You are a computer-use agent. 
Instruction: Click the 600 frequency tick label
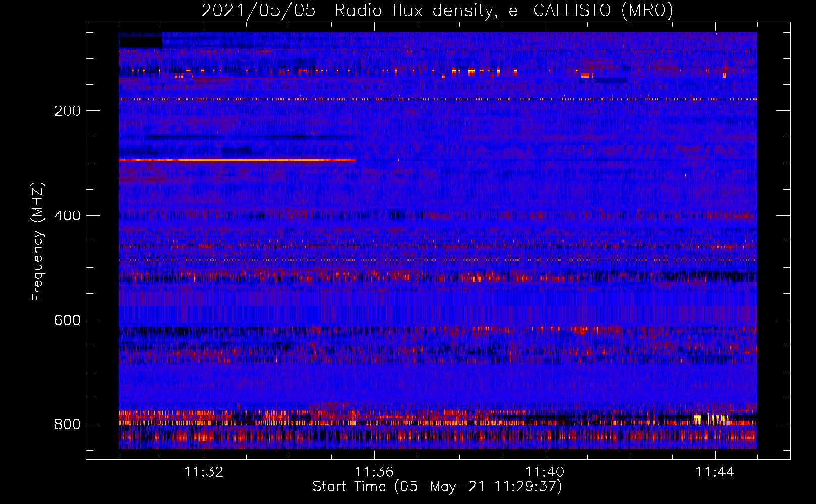coord(68,320)
